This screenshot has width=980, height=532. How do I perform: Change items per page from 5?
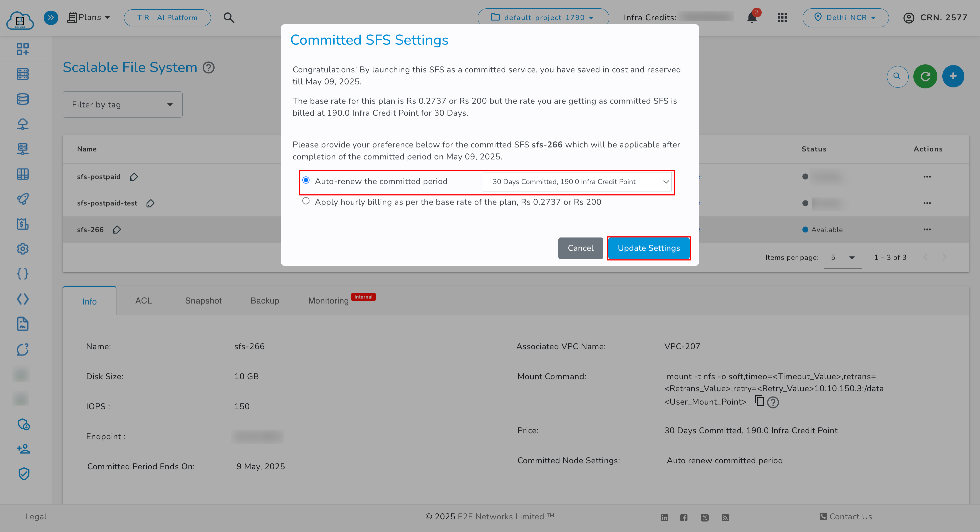click(842, 257)
